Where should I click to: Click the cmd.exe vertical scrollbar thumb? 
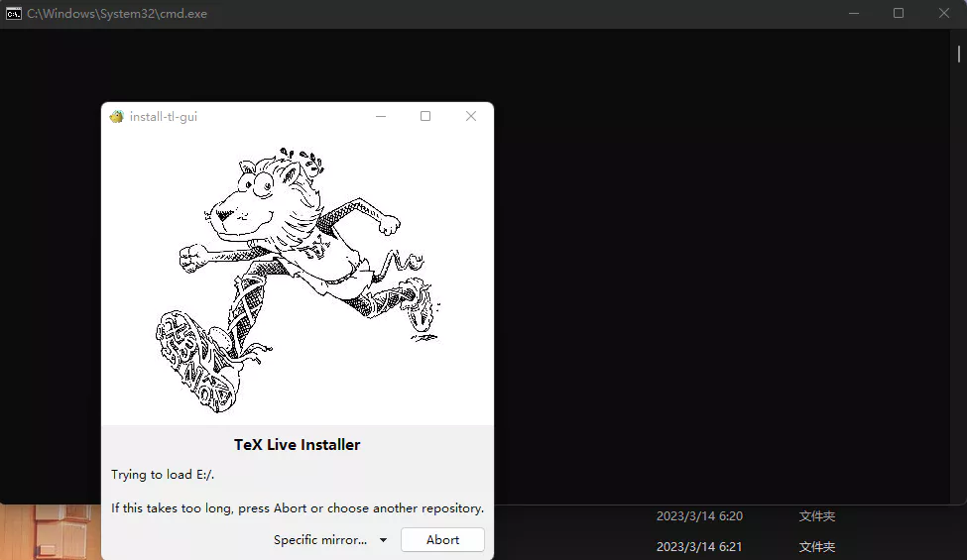(x=959, y=55)
